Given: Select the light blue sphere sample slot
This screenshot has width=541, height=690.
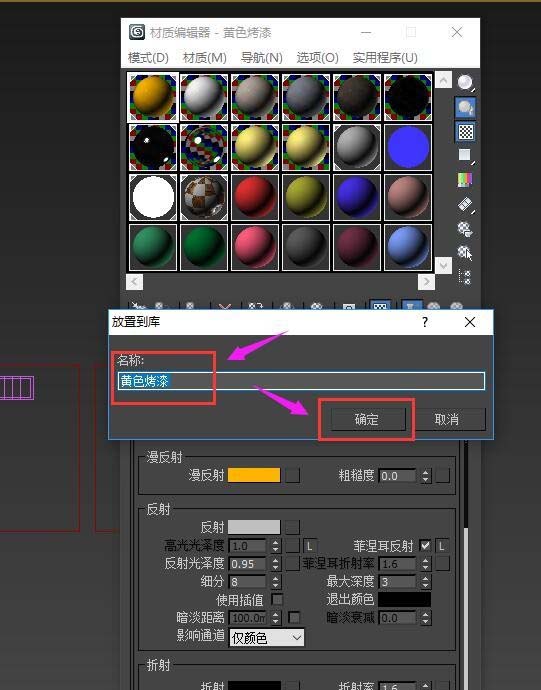Looking at the screenshot, I should coord(408,247).
